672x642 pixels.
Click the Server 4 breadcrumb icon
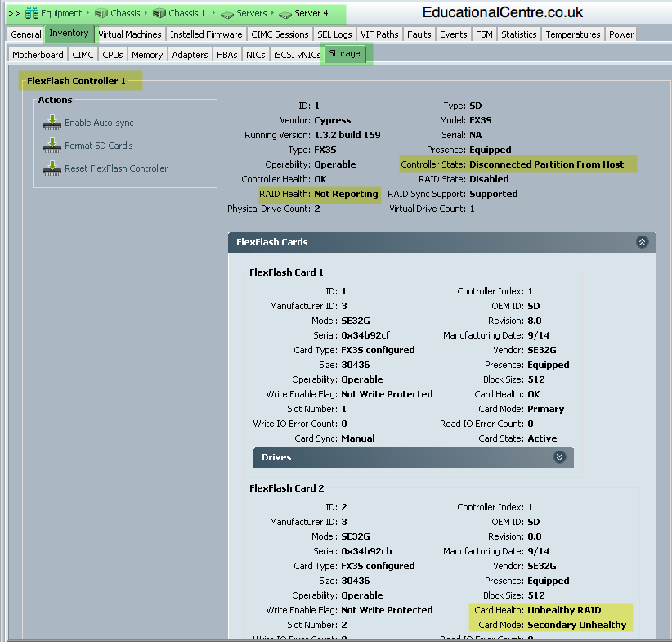tap(285, 15)
